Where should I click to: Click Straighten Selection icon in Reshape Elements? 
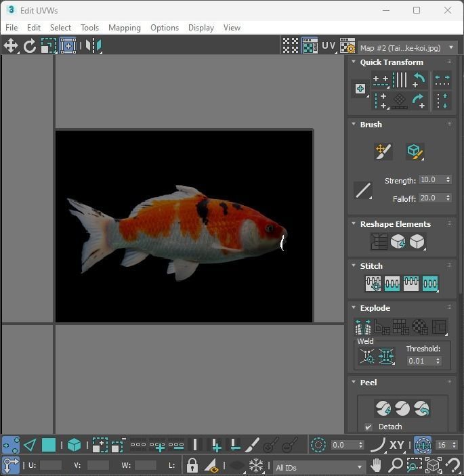[379, 242]
